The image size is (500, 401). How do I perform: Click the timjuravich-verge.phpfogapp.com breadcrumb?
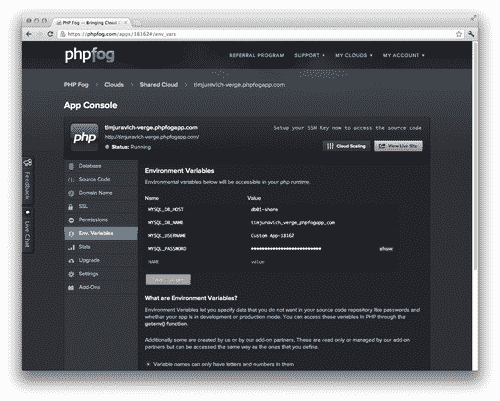click(x=239, y=85)
